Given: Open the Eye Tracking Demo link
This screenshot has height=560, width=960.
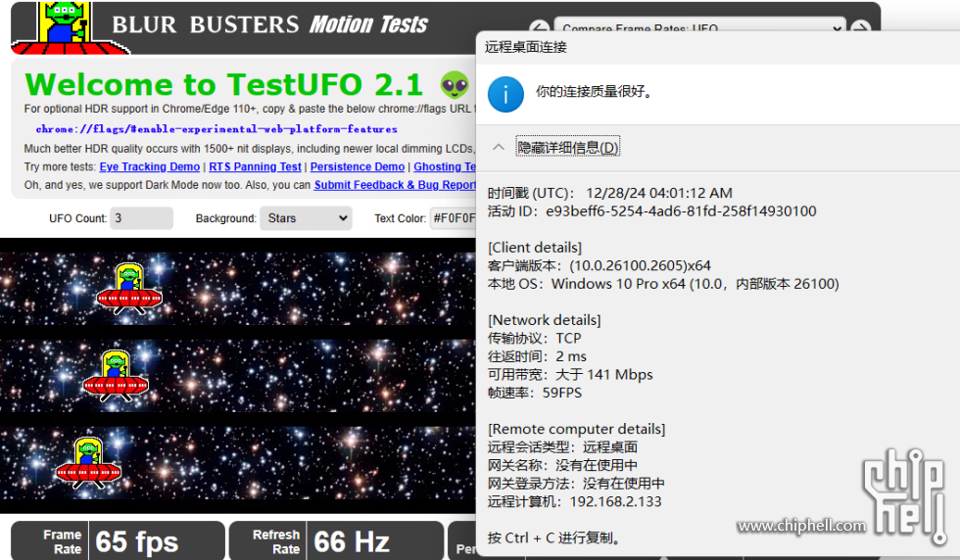Looking at the screenshot, I should [149, 166].
